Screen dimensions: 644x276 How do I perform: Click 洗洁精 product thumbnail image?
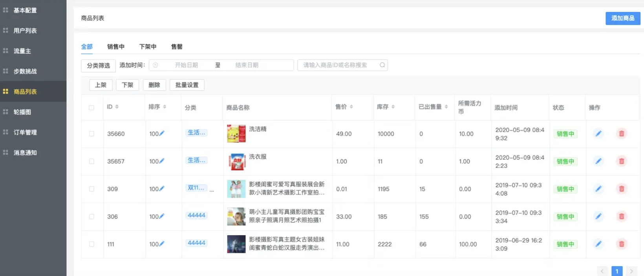pyautogui.click(x=236, y=134)
